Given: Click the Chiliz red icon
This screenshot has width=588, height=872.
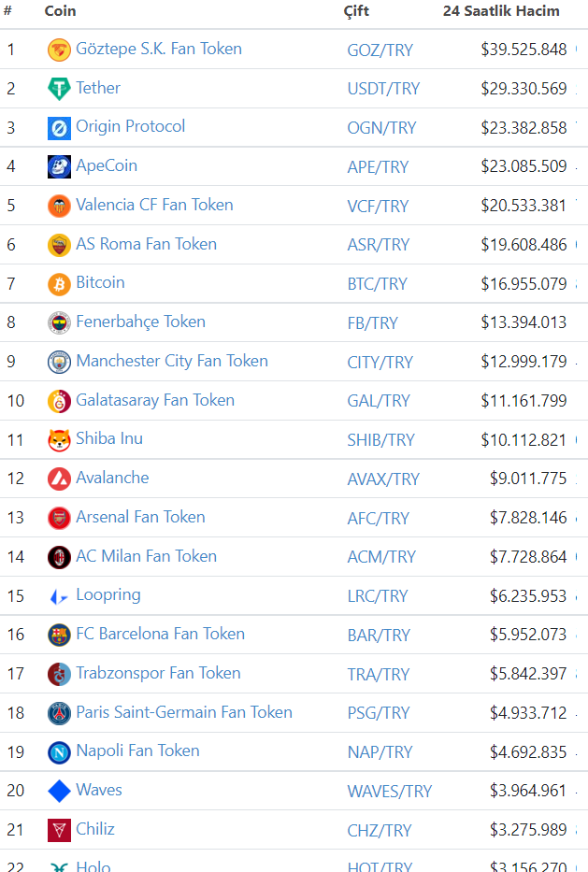Looking at the screenshot, I should point(59,830).
